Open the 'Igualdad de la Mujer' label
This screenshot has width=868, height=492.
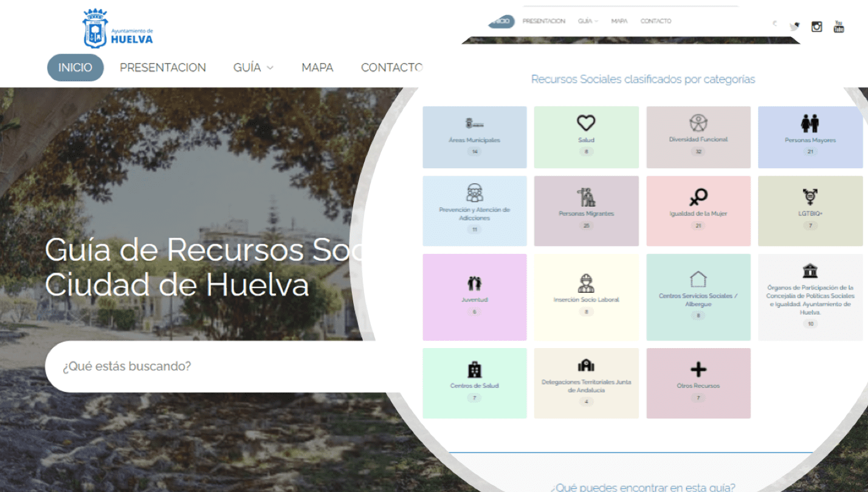(698, 214)
